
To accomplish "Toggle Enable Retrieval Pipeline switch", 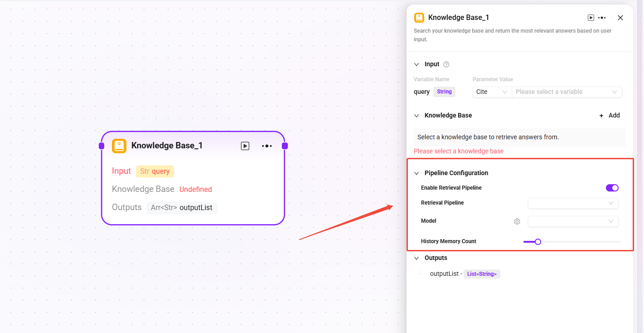I will coord(612,188).
